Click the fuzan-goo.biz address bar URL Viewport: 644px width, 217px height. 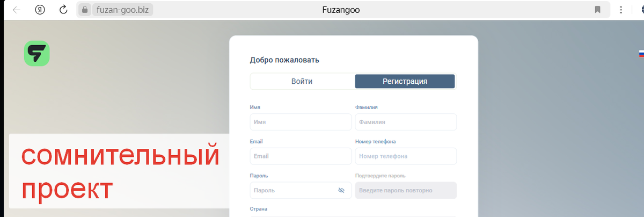tap(122, 10)
